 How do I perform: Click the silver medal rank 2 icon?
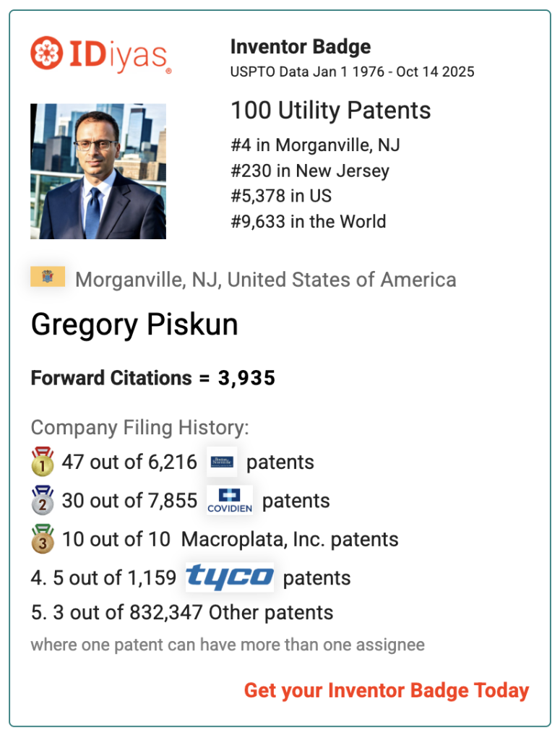(43, 500)
